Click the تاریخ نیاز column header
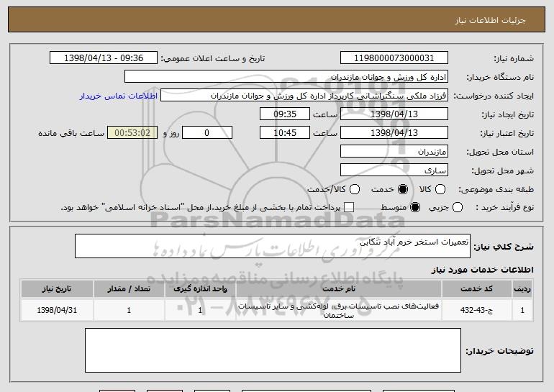This screenshot has width=554, height=392. click(57, 289)
